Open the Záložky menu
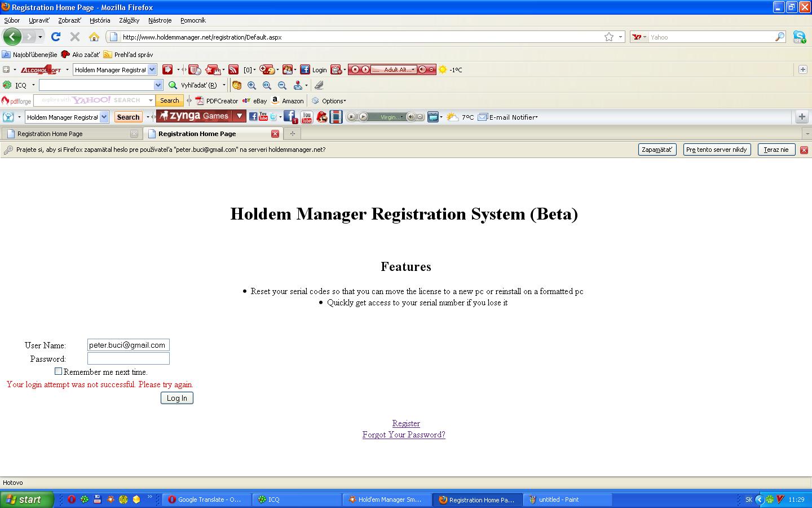 pyautogui.click(x=129, y=20)
